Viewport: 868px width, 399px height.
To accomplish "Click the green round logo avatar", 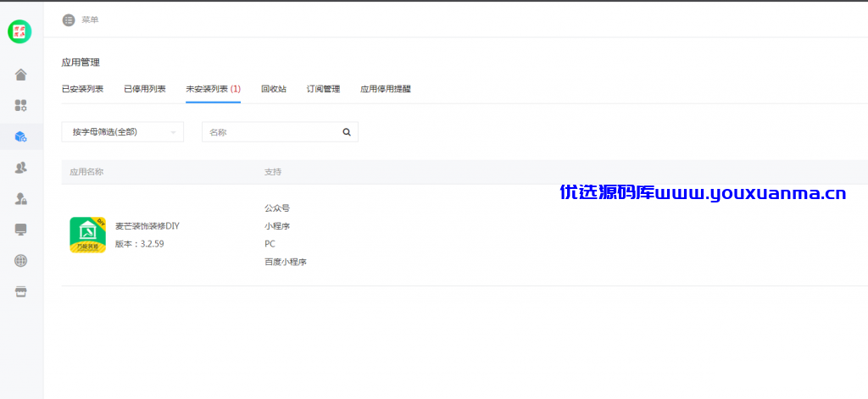I will pos(20,31).
